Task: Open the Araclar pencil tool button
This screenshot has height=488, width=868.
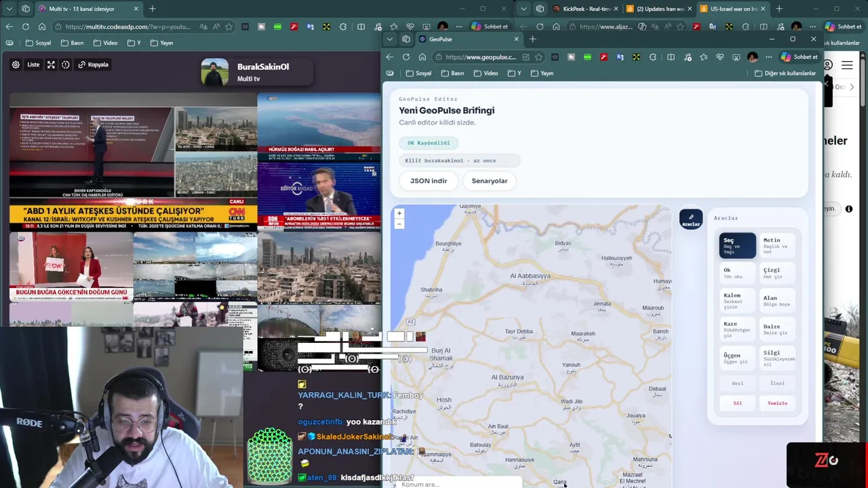Action: pos(691,219)
